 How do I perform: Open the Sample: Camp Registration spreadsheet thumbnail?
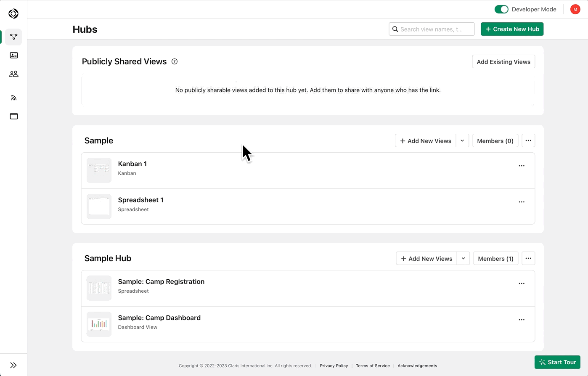99,288
